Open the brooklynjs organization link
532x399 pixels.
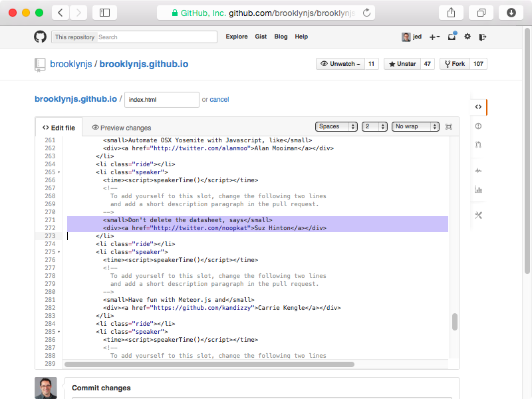tap(71, 64)
